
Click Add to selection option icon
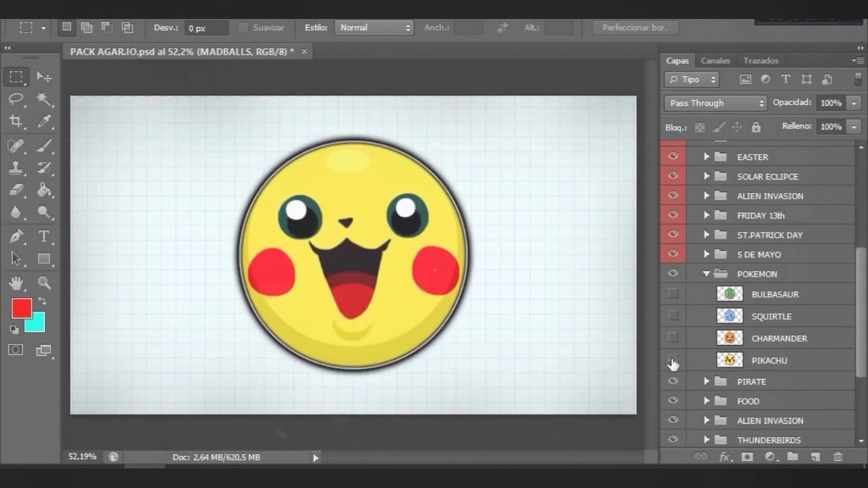click(86, 28)
